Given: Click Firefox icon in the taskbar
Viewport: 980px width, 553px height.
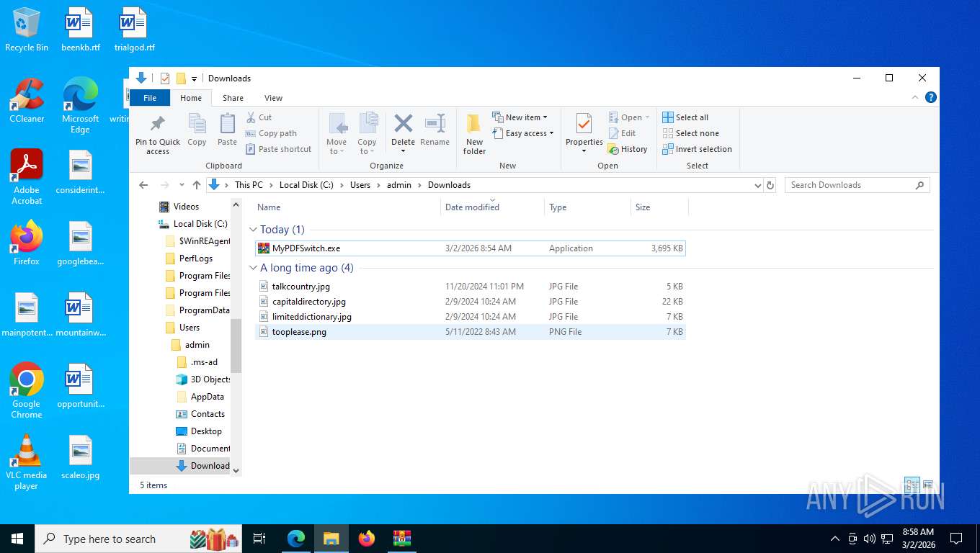Looking at the screenshot, I should (367, 538).
